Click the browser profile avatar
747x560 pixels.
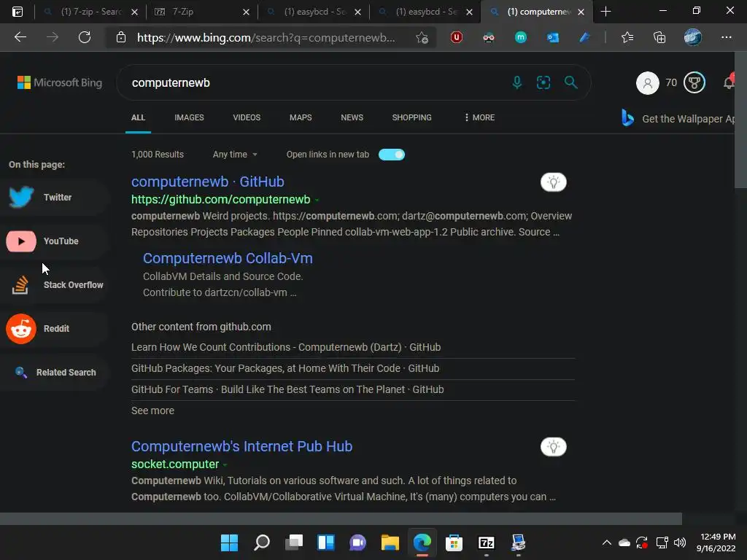pyautogui.click(x=693, y=37)
